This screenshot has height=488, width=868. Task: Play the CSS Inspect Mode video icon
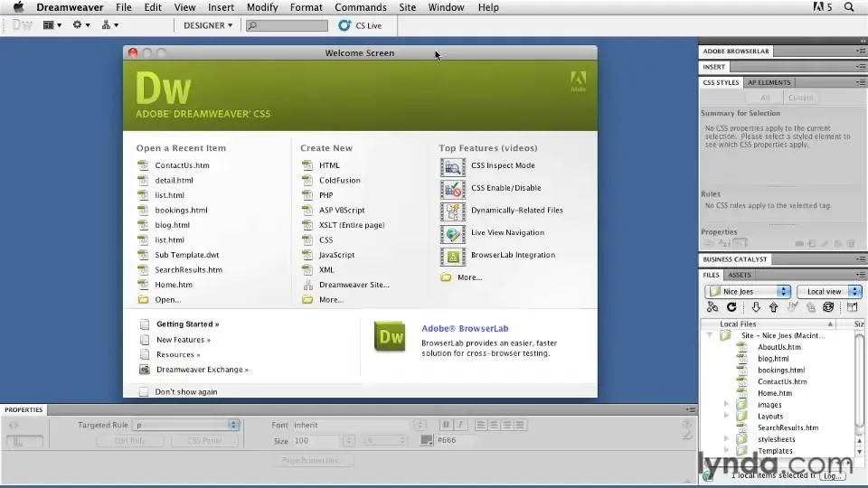[x=453, y=166]
